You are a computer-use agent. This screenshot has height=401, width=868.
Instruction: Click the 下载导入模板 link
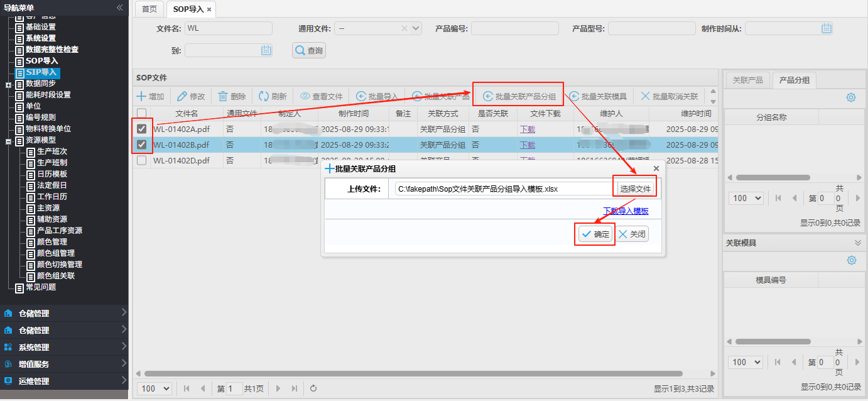(x=626, y=211)
